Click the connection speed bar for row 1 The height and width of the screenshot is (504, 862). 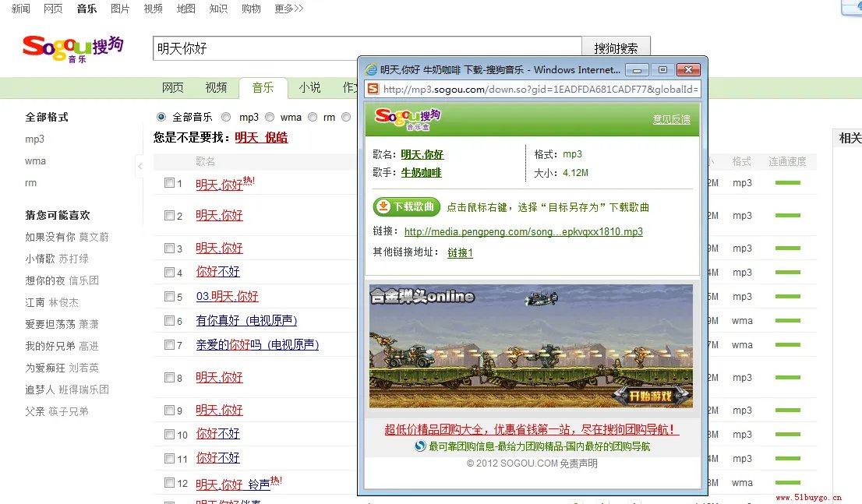(x=787, y=183)
